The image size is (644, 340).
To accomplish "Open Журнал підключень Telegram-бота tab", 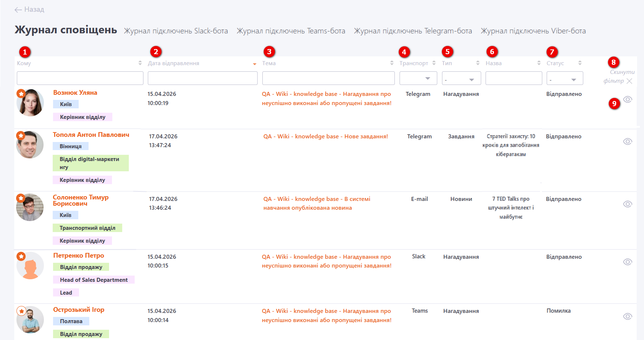I will (413, 31).
